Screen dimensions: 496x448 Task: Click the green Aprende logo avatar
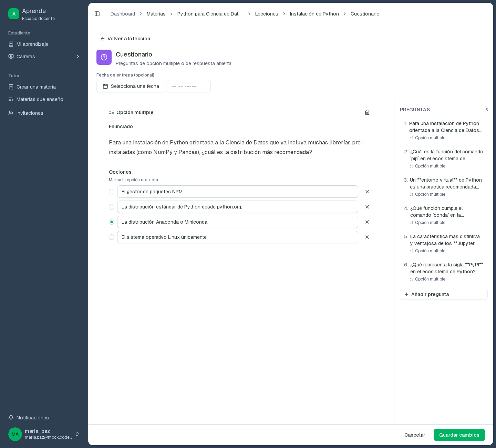(x=14, y=14)
